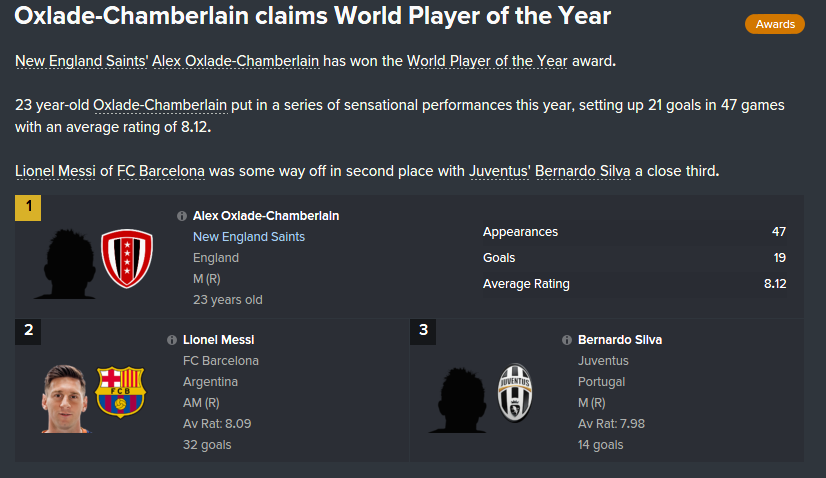Click the FC Barcelona club crest
The height and width of the screenshot is (478, 826).
(x=120, y=391)
